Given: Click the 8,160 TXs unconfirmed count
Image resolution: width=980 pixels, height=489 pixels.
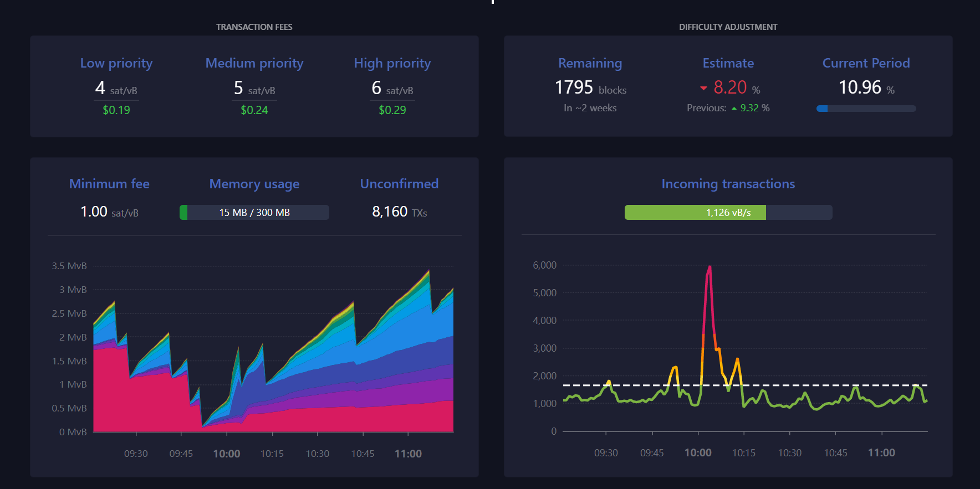Looking at the screenshot, I should [399, 212].
